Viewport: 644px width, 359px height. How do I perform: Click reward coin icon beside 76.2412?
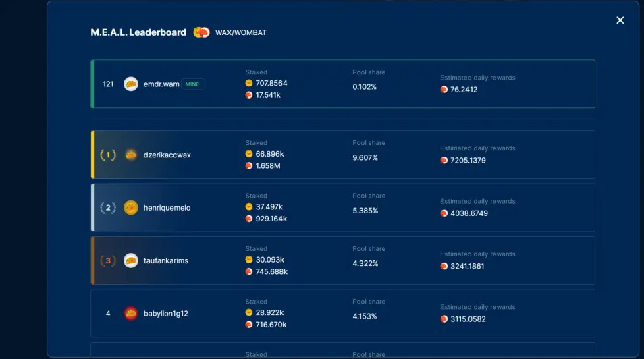(444, 90)
